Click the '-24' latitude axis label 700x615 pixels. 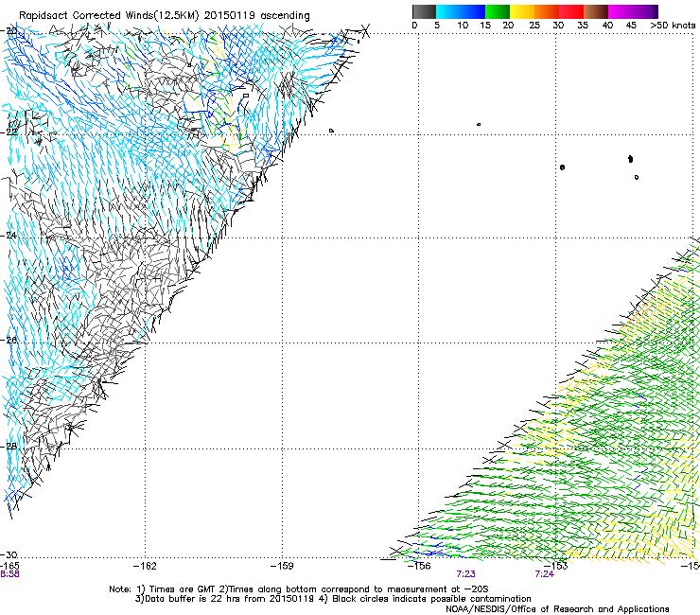(9, 235)
